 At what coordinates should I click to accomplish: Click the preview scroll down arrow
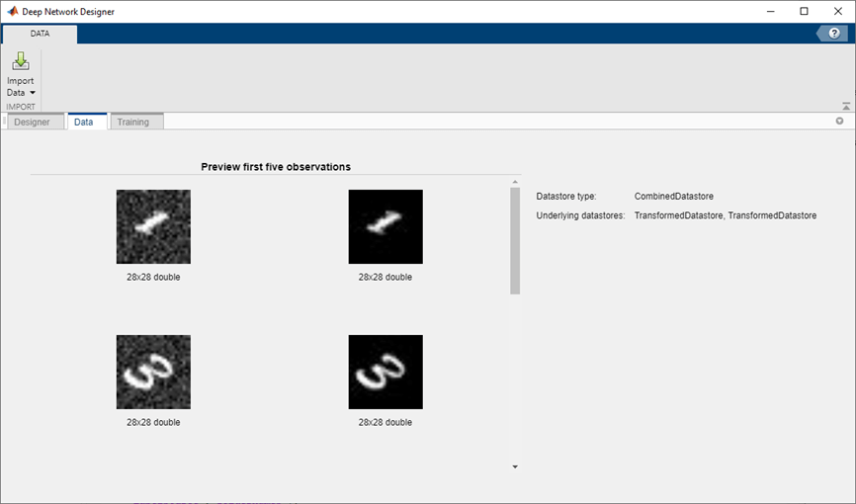click(515, 466)
